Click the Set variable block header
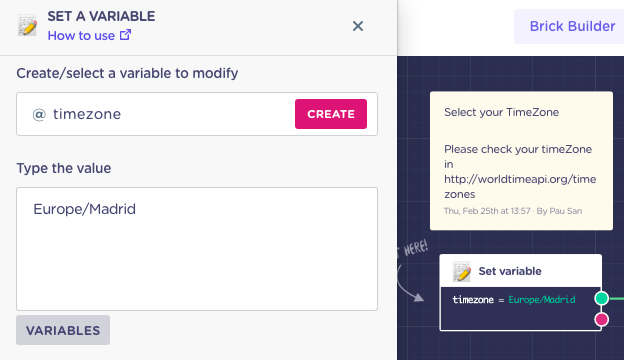Image resolution: width=624 pixels, height=360 pixels. tap(521, 271)
